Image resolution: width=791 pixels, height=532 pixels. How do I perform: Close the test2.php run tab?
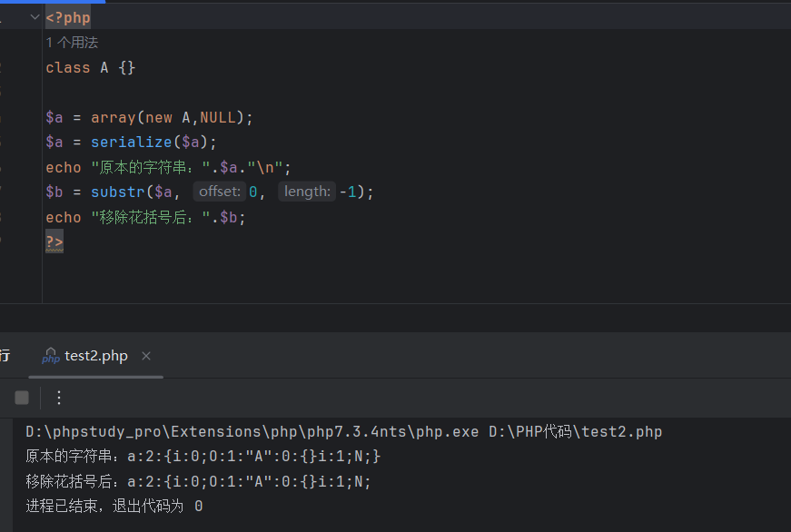click(x=146, y=356)
